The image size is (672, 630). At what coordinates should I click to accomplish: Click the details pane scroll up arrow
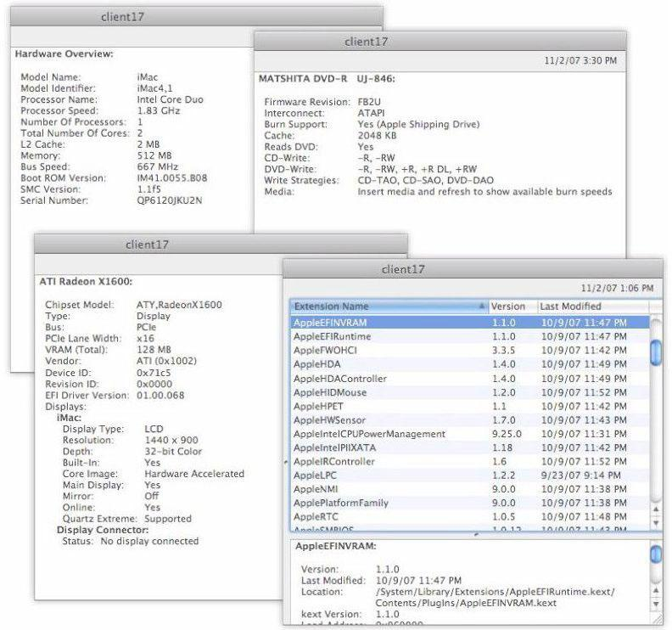coord(656,591)
